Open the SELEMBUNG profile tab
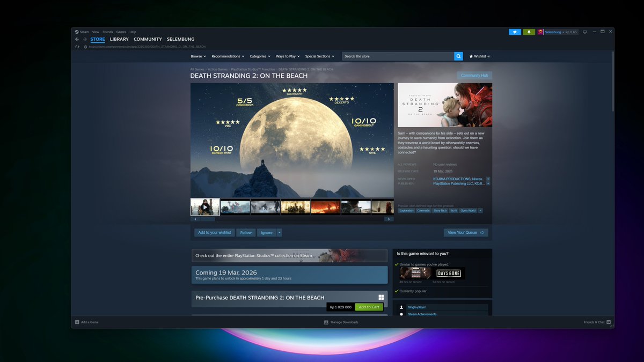 coord(180,39)
